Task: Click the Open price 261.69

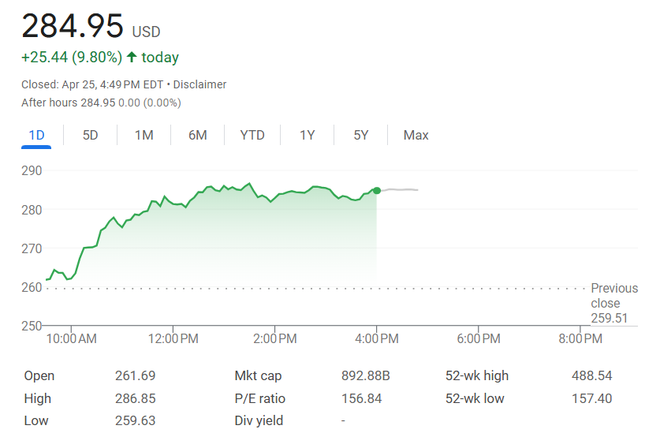Action: (x=135, y=375)
